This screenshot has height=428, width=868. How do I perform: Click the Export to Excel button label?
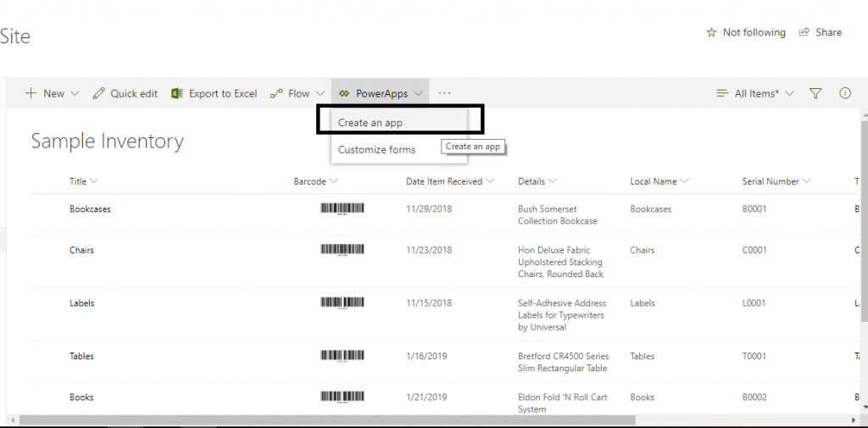point(223,93)
